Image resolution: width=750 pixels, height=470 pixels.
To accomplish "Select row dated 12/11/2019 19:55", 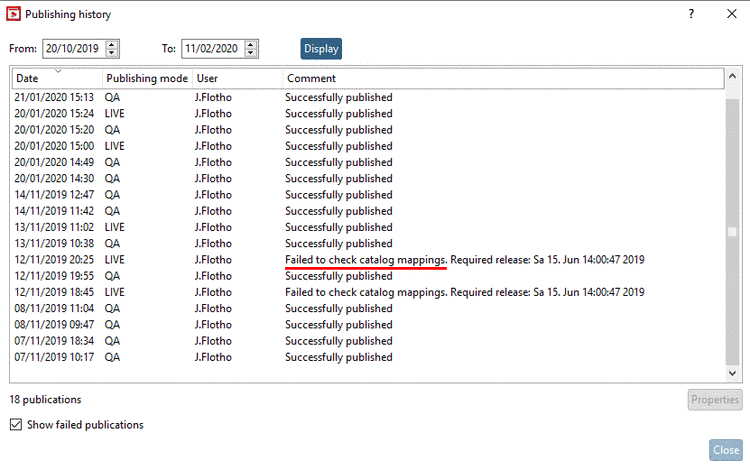I will click(367, 276).
